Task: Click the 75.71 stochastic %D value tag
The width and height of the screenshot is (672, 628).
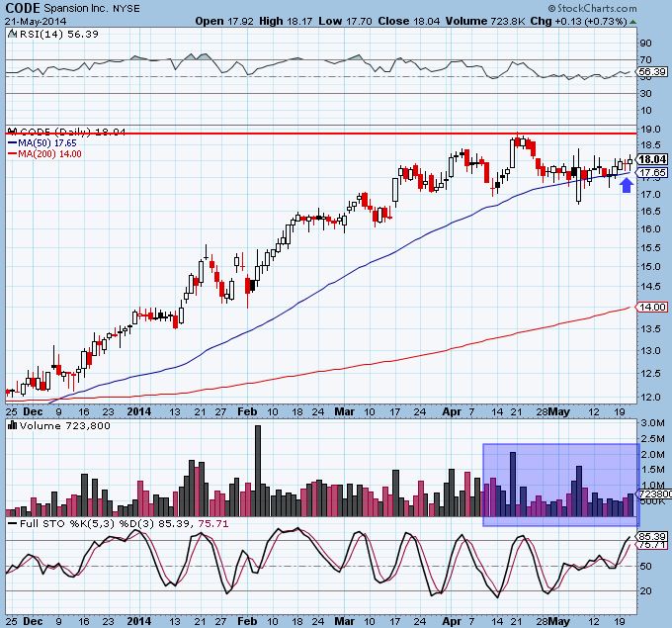Action: (x=652, y=545)
